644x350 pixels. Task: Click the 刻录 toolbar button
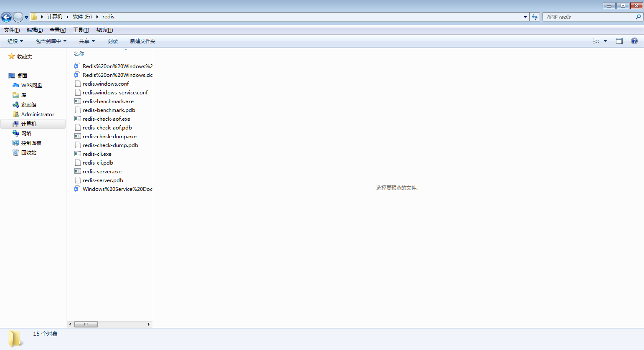click(113, 41)
